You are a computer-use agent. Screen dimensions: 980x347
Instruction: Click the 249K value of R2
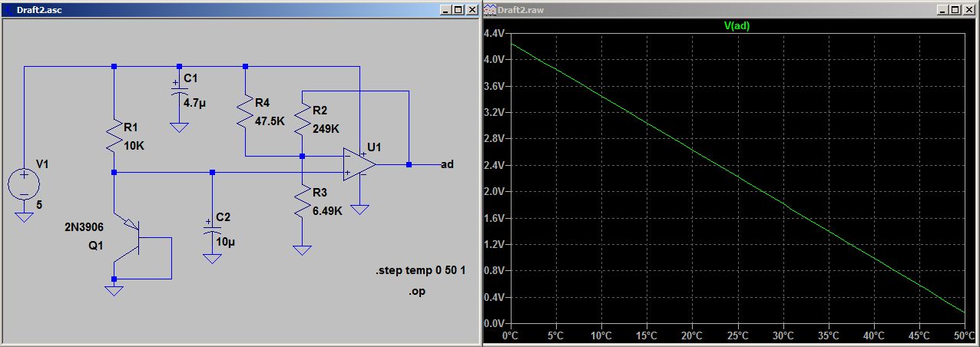tap(326, 129)
